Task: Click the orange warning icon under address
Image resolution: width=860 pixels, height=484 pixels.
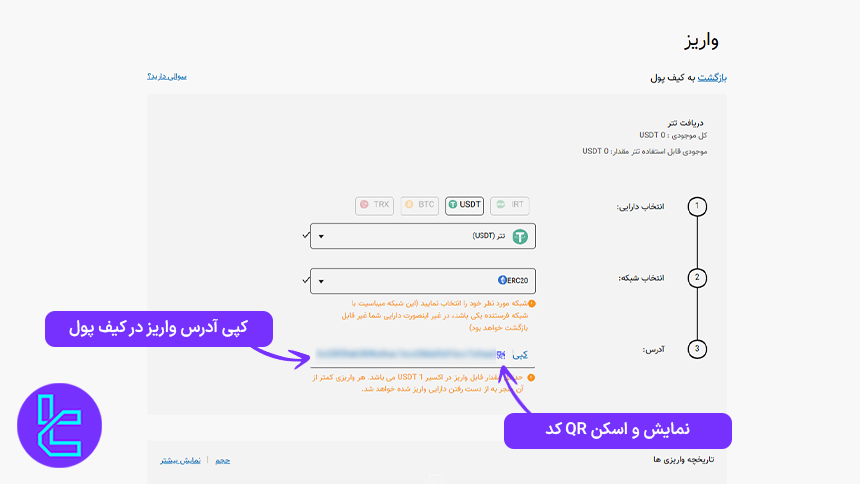Action: pyautogui.click(x=531, y=378)
